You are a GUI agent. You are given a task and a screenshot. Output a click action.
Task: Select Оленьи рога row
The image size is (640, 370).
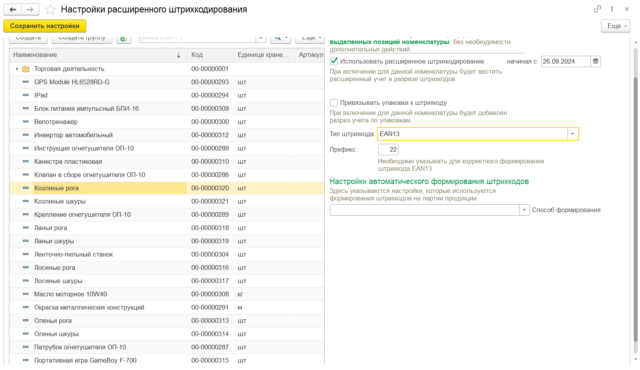coord(167,321)
